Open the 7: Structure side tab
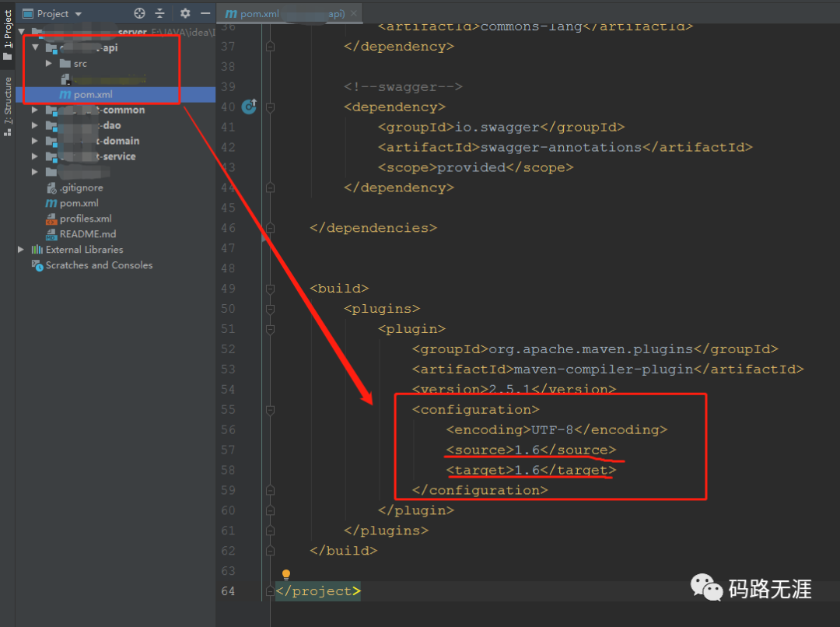840x627 pixels. click(8, 106)
